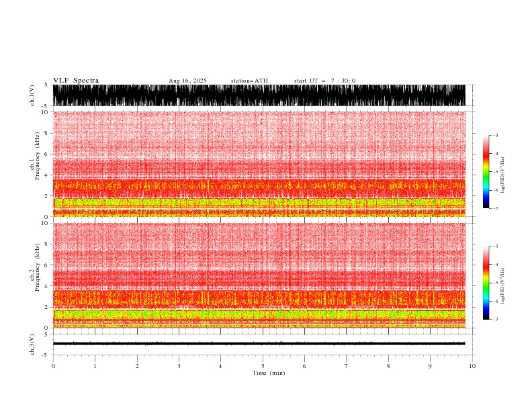Click the ch.3(V) waveform axis label
This screenshot has width=532, height=411.
tap(32, 345)
